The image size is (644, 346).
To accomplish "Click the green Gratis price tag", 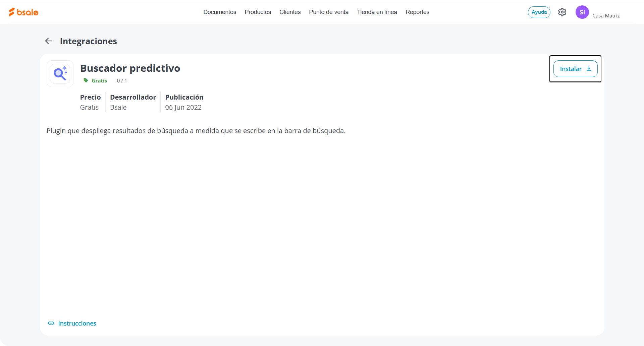I will tap(95, 80).
